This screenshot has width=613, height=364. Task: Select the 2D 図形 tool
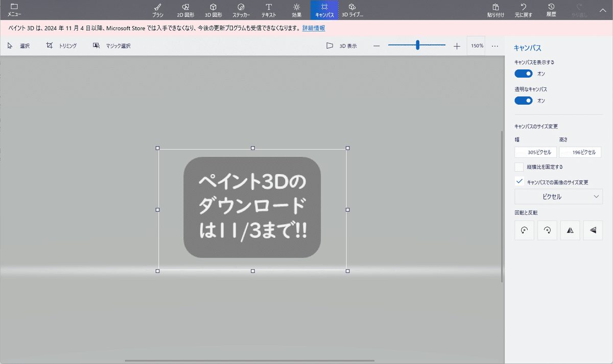pyautogui.click(x=185, y=10)
